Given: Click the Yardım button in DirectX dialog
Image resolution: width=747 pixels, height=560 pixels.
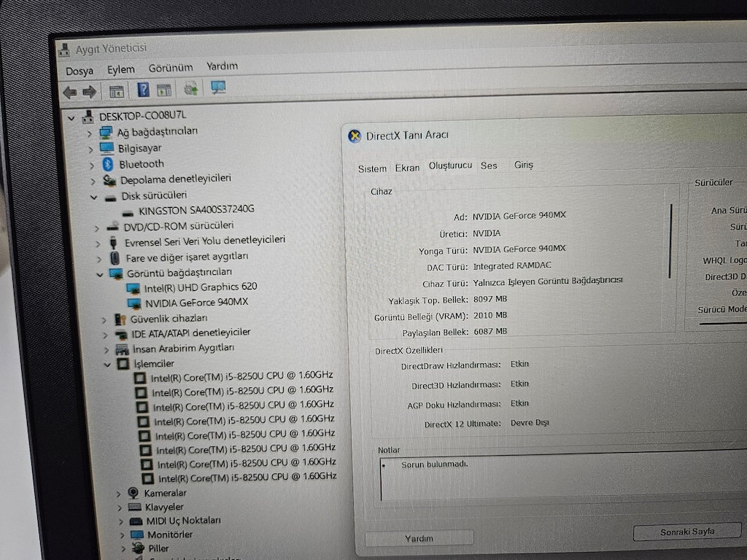Looking at the screenshot, I should tap(419, 538).
